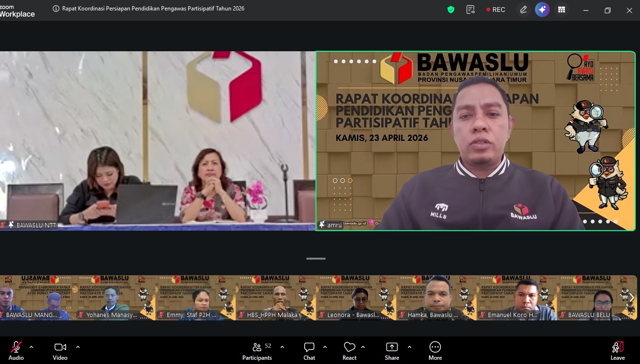The height and width of the screenshot is (364, 640).
Task: Click the muted mic icon beside BAWASLU BELU
Action: click(x=562, y=315)
